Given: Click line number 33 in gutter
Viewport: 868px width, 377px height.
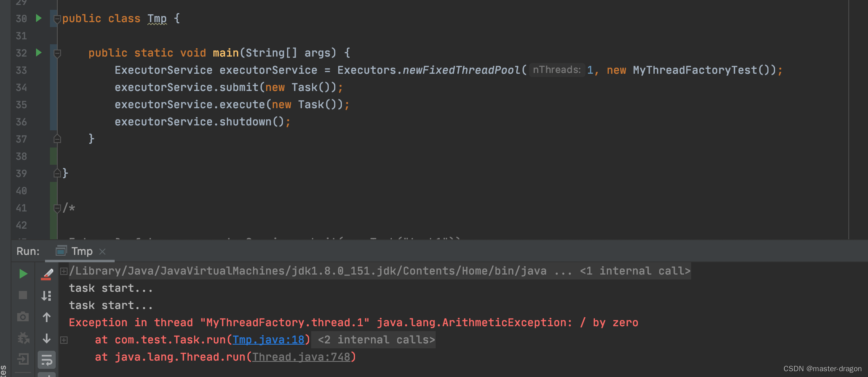Looking at the screenshot, I should click(x=21, y=70).
